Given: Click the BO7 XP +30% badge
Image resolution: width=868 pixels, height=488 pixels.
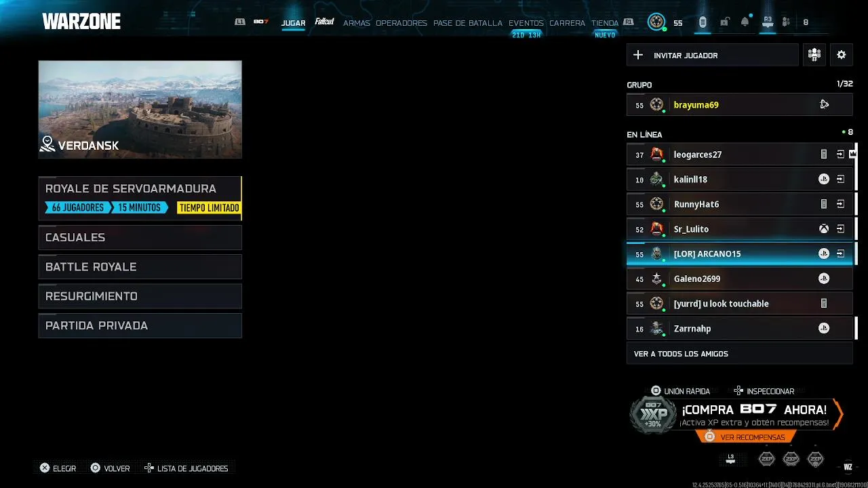Looking at the screenshot, I should (x=653, y=414).
